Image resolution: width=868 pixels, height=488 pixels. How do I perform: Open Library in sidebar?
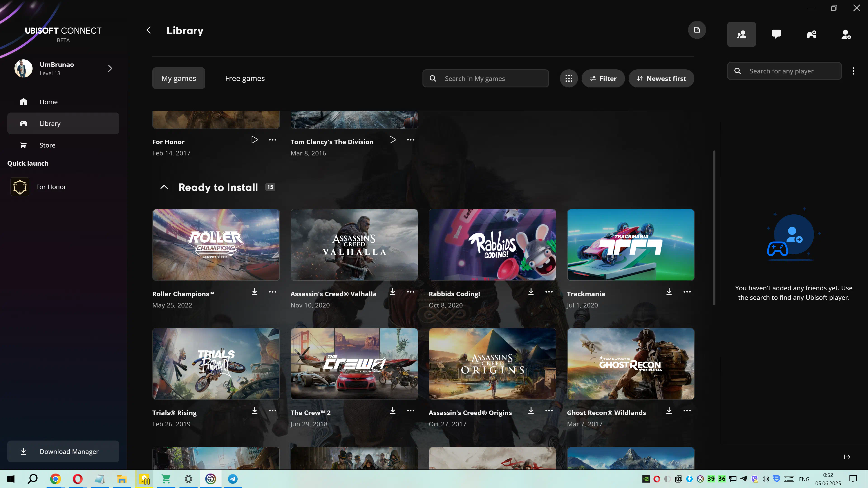pos(63,124)
